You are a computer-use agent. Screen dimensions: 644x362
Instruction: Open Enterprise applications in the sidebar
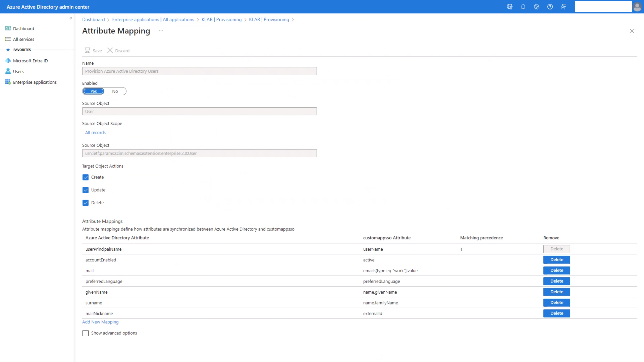[35, 82]
